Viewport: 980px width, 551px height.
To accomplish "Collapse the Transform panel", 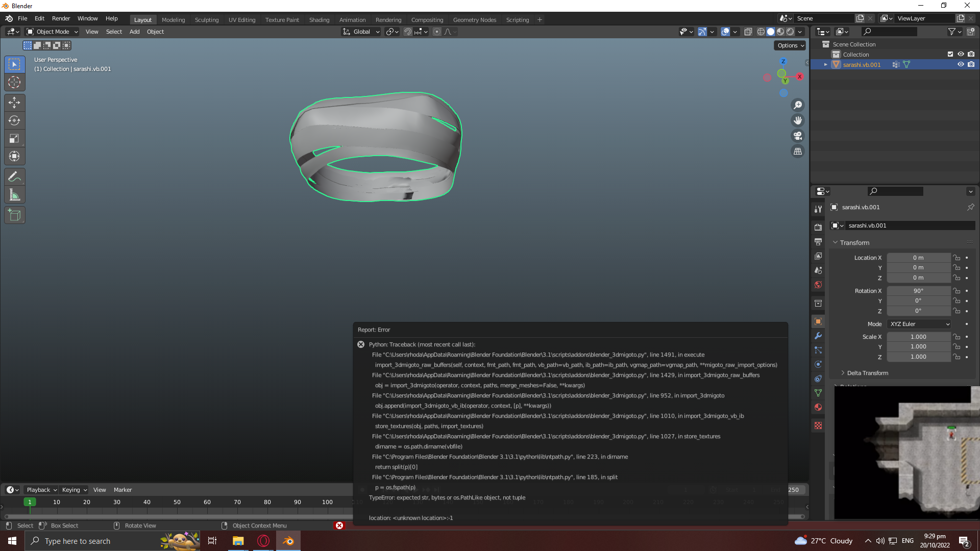I will pos(854,243).
